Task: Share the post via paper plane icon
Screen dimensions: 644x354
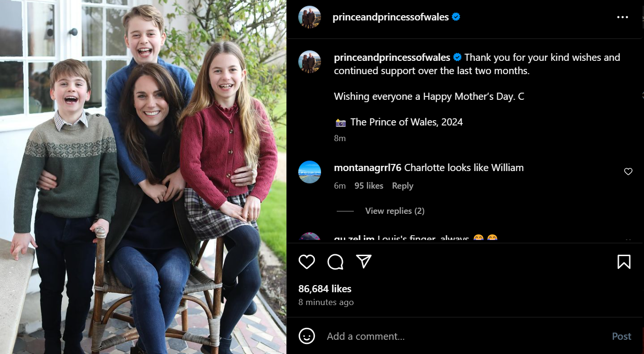Action: click(364, 261)
